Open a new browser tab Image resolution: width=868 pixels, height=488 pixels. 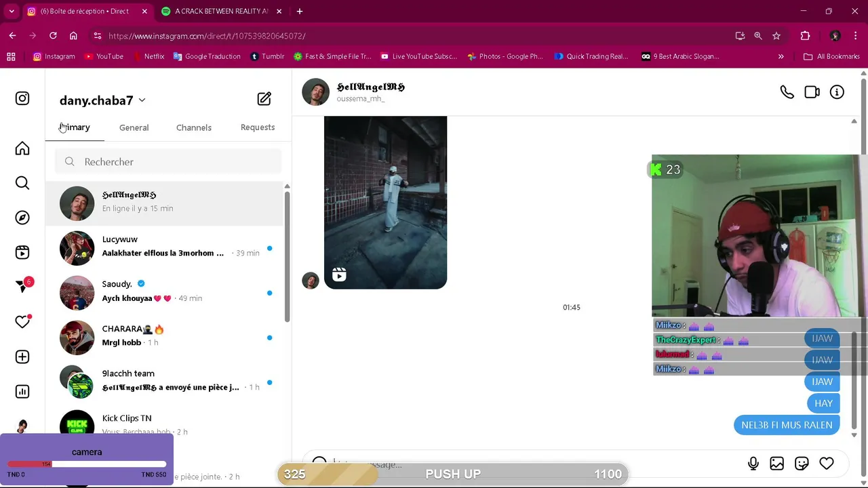point(300,12)
